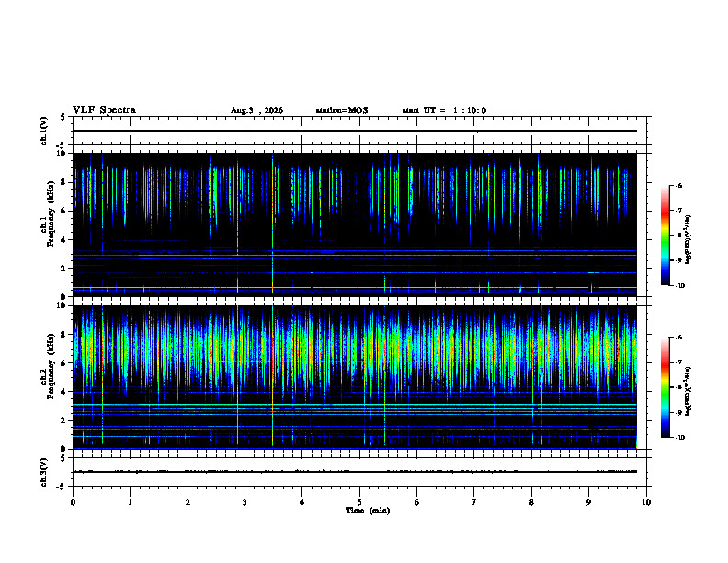The width and height of the screenshot is (728, 563).
Task: Click the "-6" value on ch.2 colorbar
Action: 678,338
